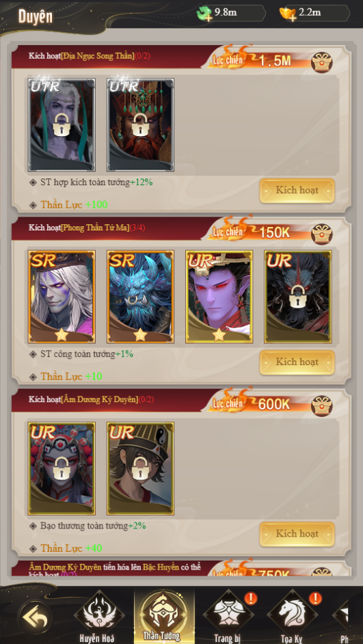The image size is (363, 644).
Task: Select locked UTR white-haired hero card
Action: [x=62, y=125]
